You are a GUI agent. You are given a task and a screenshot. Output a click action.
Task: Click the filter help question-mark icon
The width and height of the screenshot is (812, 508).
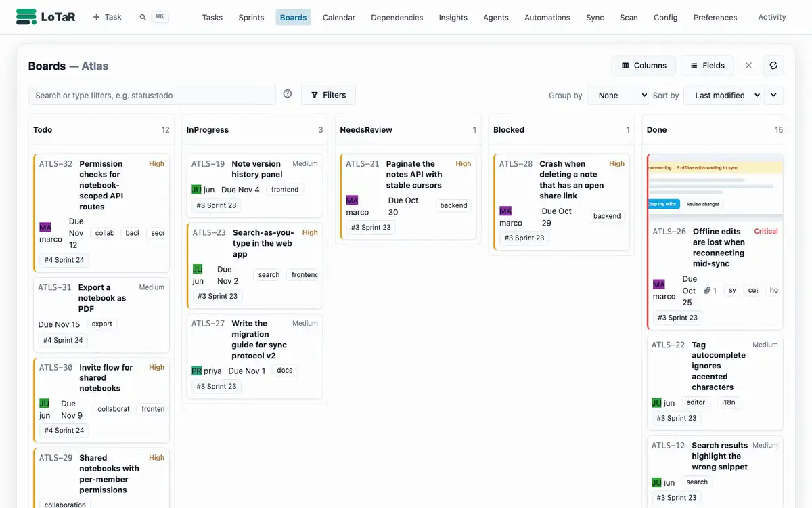tap(288, 94)
